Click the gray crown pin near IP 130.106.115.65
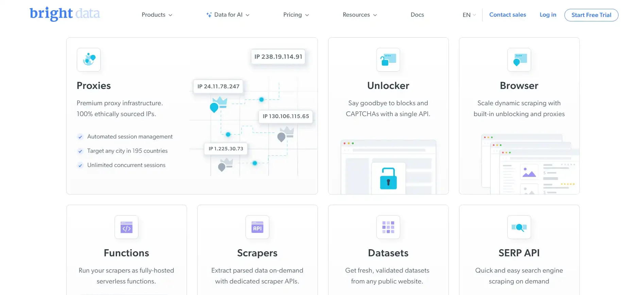Screen dimensions: 644x295 point(285,134)
